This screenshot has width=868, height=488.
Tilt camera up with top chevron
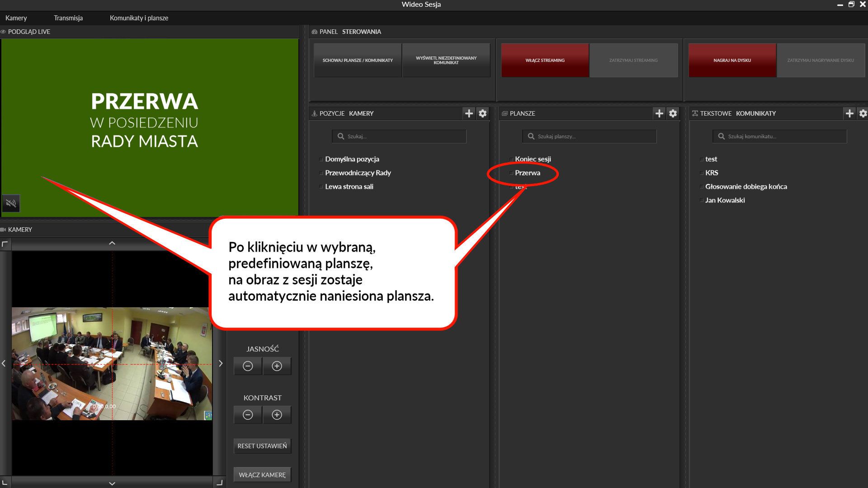pyautogui.click(x=112, y=243)
